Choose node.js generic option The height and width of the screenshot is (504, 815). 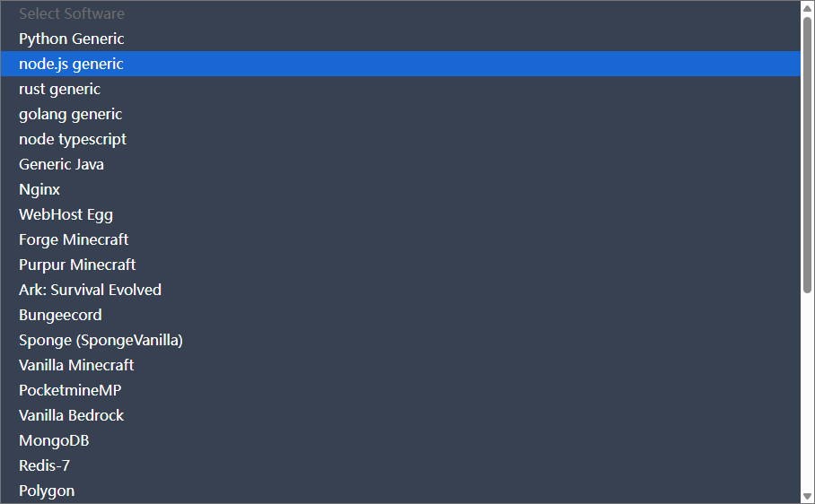[x=72, y=64]
